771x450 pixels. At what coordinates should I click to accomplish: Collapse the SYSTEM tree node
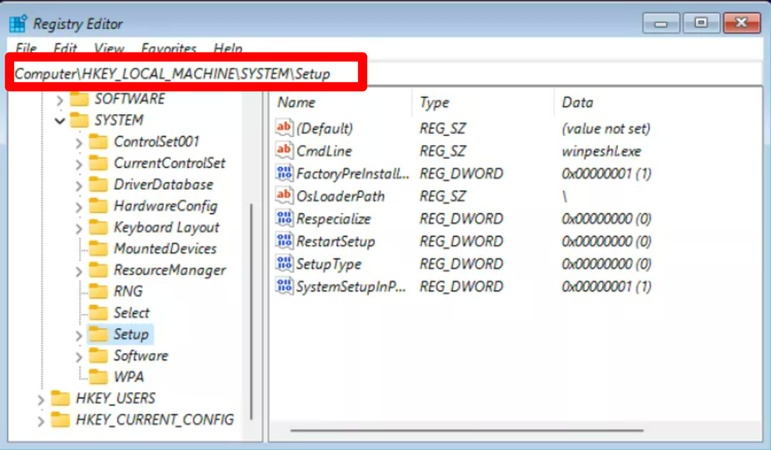[60, 120]
